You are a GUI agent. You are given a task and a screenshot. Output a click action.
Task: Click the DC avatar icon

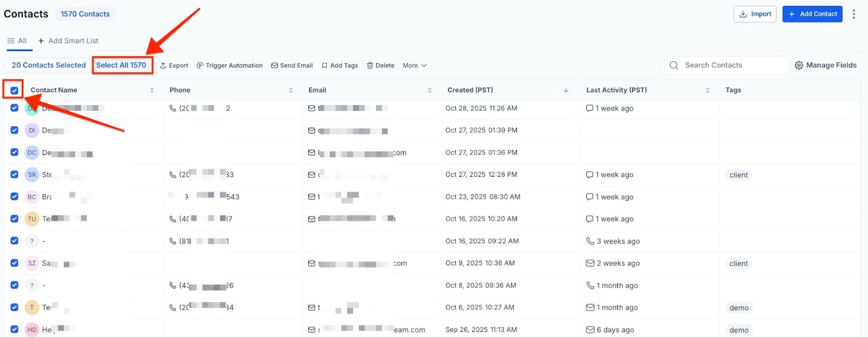tap(32, 152)
